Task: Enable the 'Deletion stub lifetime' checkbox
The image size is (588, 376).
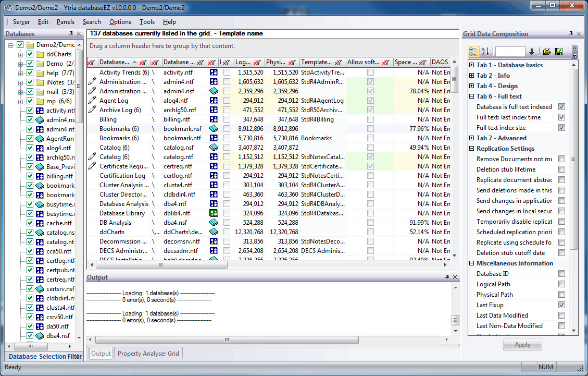Action: (x=561, y=169)
